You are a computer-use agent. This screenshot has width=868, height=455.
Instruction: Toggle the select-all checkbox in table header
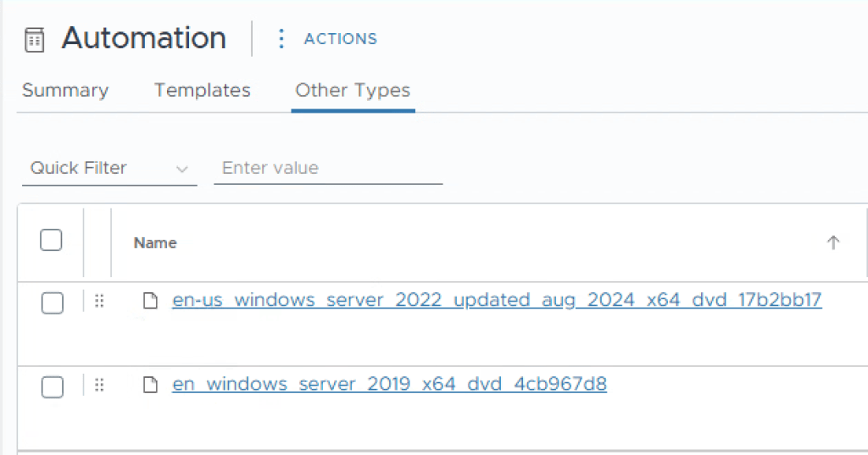pos(52,241)
